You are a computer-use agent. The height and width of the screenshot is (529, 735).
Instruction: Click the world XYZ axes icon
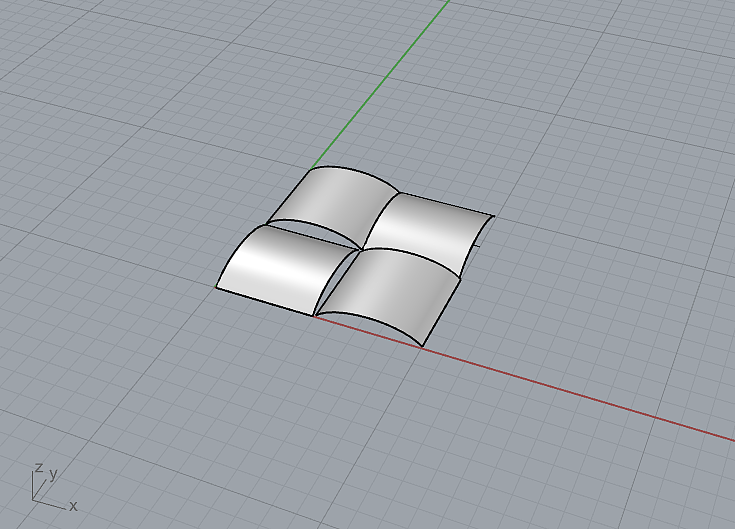point(54,487)
